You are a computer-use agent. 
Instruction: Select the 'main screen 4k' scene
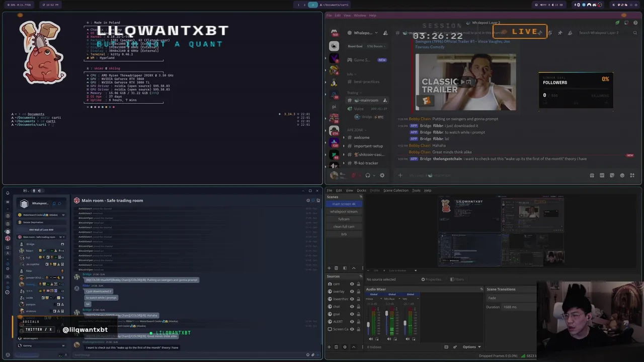[344, 204]
